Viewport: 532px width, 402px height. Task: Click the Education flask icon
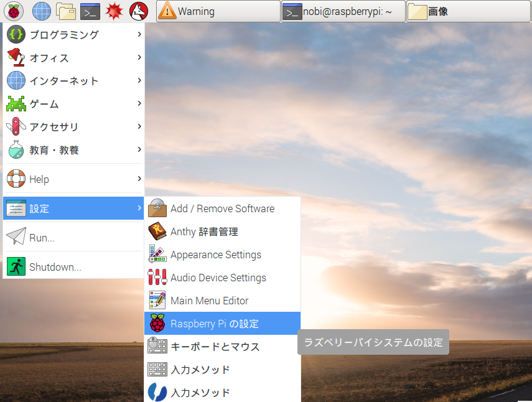pyautogui.click(x=16, y=149)
